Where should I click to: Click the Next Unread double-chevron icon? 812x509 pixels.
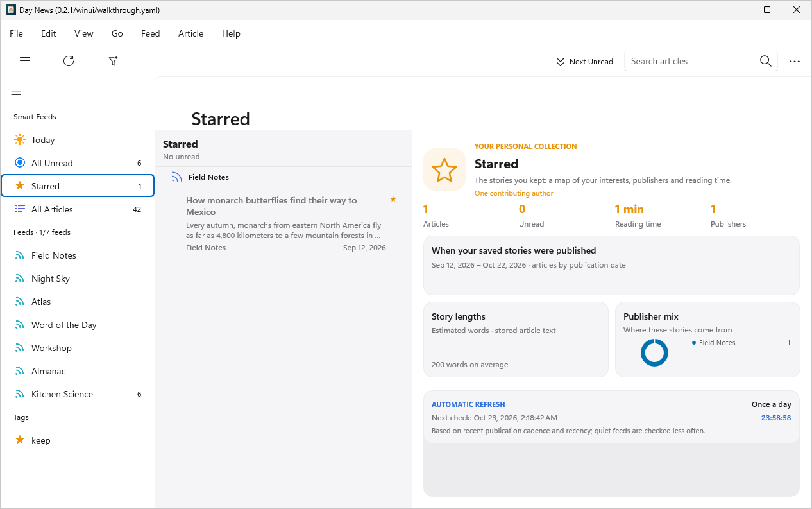click(561, 62)
